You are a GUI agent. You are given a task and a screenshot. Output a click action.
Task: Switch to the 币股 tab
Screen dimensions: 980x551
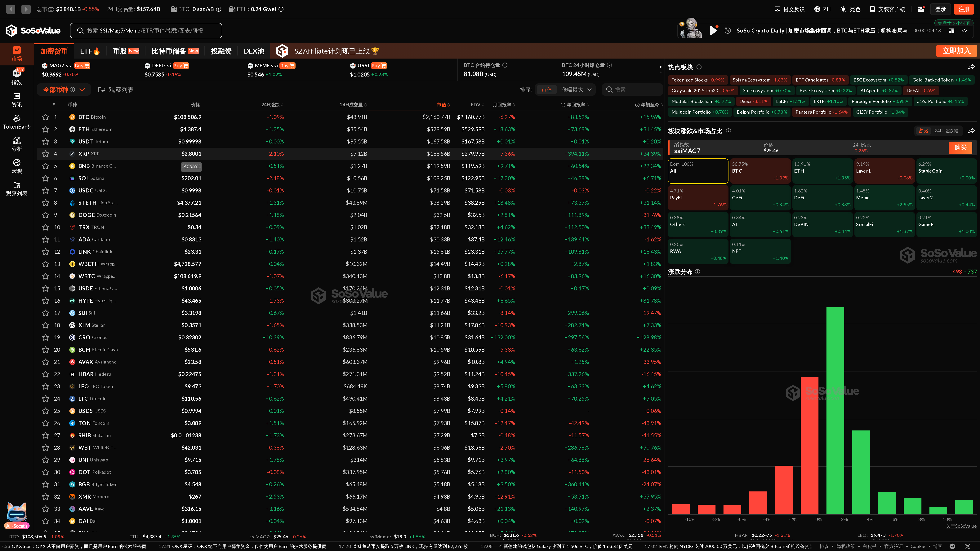point(126,51)
